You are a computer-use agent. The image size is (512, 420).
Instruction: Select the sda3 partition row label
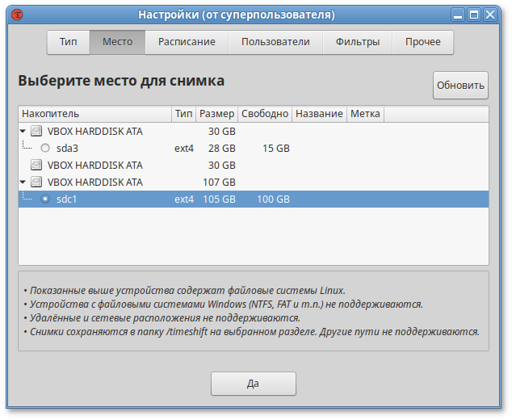67,149
